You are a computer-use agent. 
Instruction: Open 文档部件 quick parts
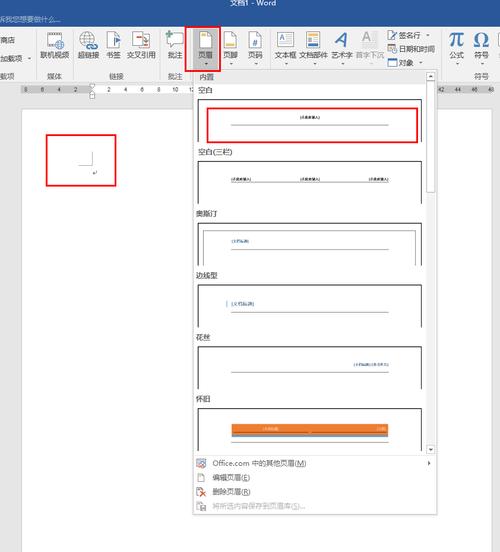(x=313, y=49)
